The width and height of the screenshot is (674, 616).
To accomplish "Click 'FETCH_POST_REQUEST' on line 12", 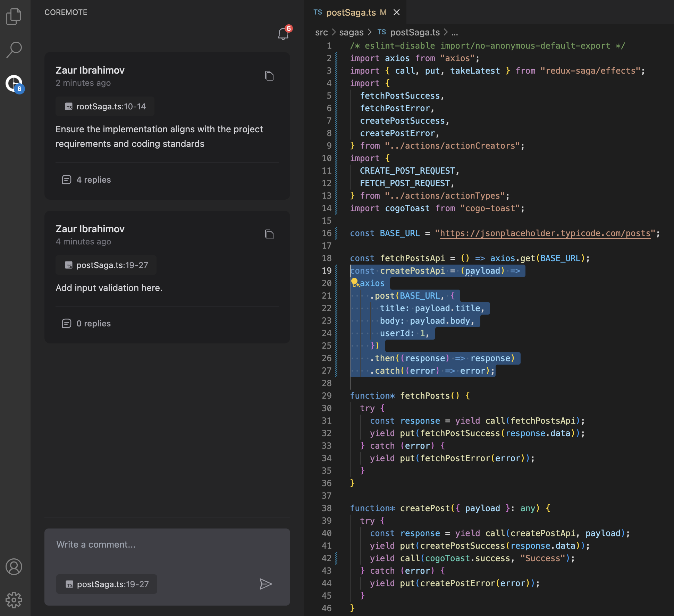I will [405, 183].
